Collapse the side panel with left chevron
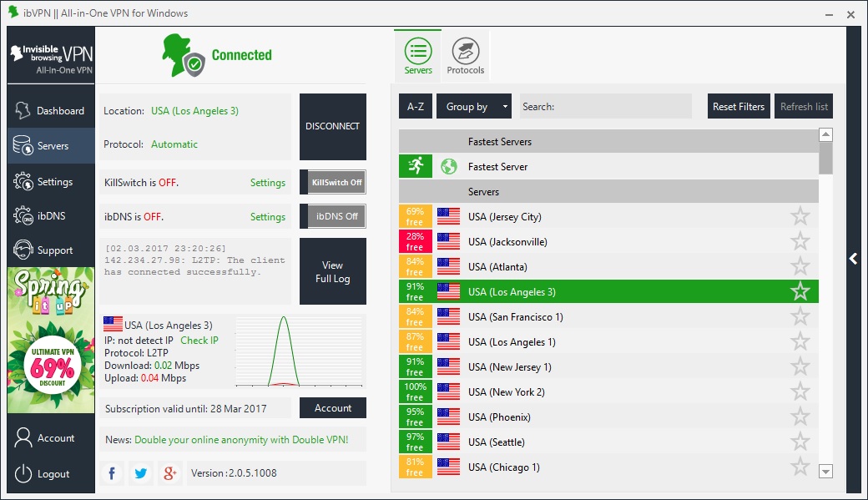The image size is (868, 500). (854, 259)
